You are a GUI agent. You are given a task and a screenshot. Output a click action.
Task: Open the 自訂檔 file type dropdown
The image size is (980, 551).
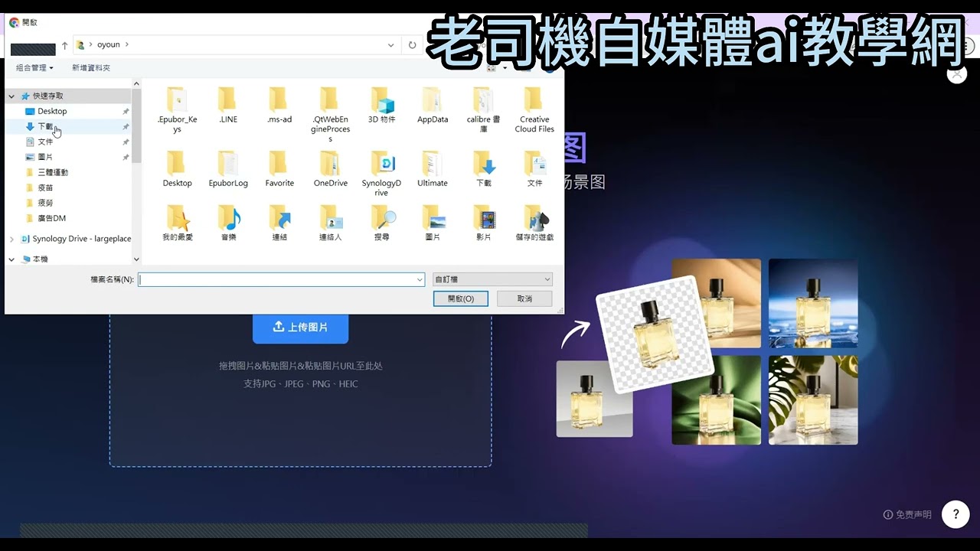(x=492, y=280)
